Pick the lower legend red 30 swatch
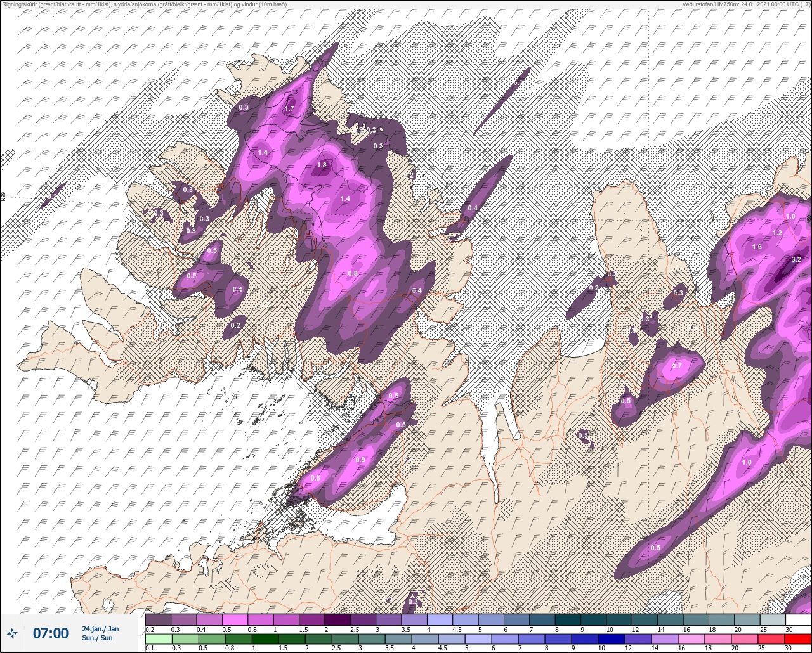 pos(799,638)
